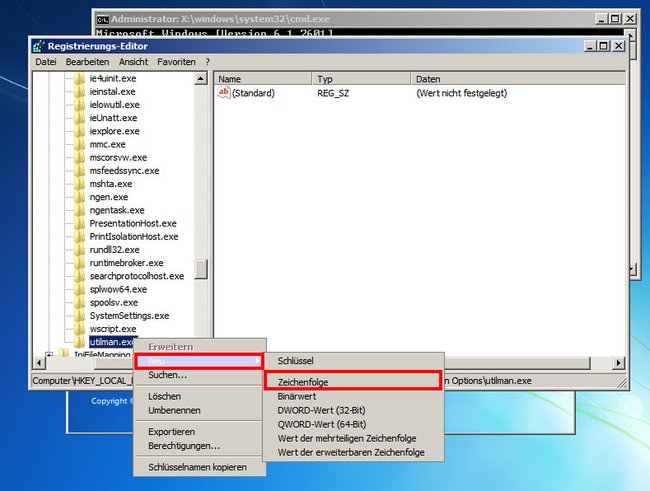
Task: Click the msfeedssync.exe folder icon
Action: coord(80,171)
